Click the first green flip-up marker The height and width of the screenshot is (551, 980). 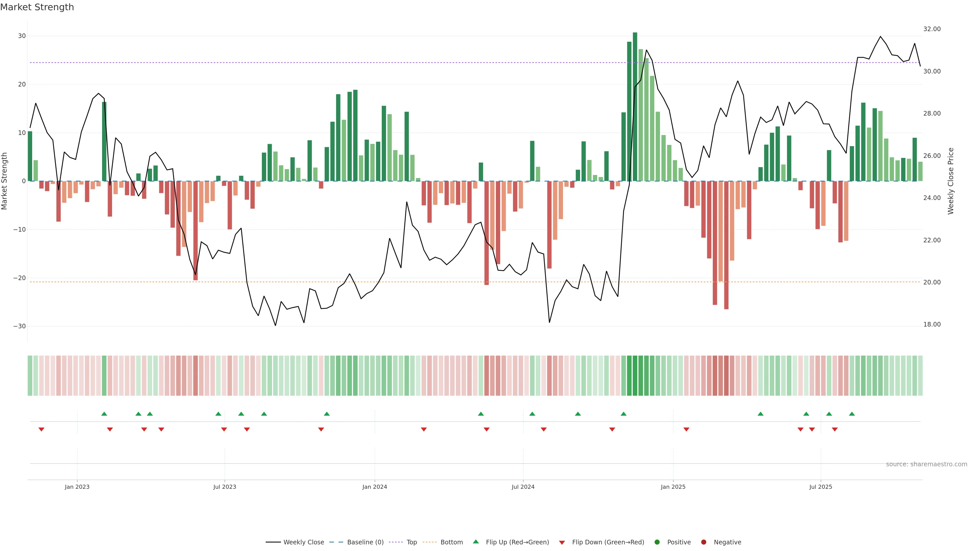104,414
